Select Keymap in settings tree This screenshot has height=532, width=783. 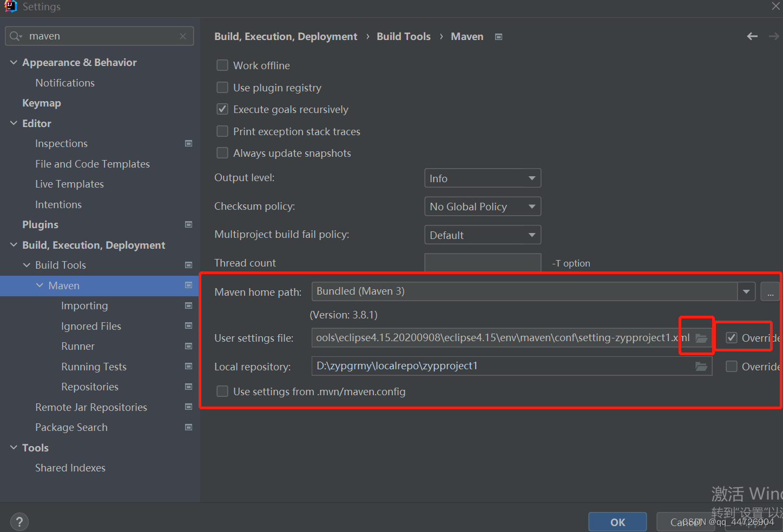tap(42, 103)
